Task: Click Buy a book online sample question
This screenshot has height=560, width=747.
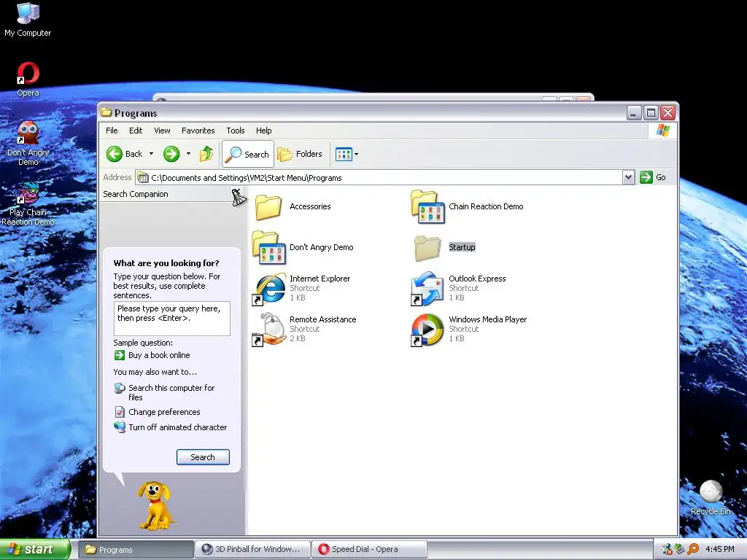Action: (x=152, y=355)
